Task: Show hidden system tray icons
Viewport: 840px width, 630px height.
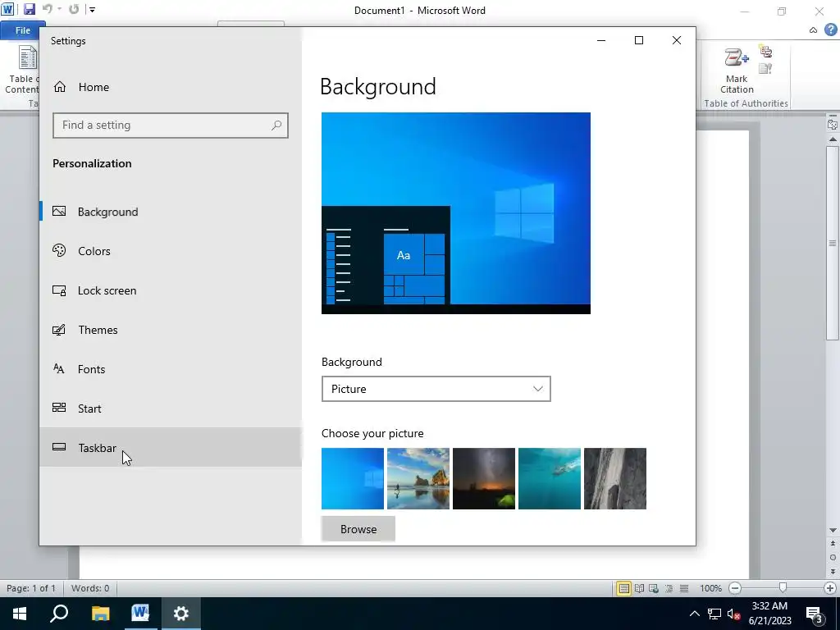Action: pos(694,614)
